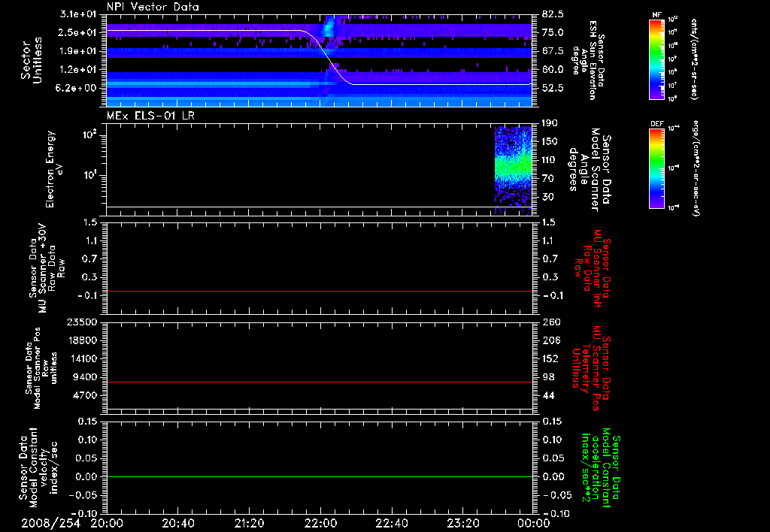The image size is (770, 532).
Task: Click the red "MU Scanner Pos Telemetry" label
Action: [x=591, y=368]
